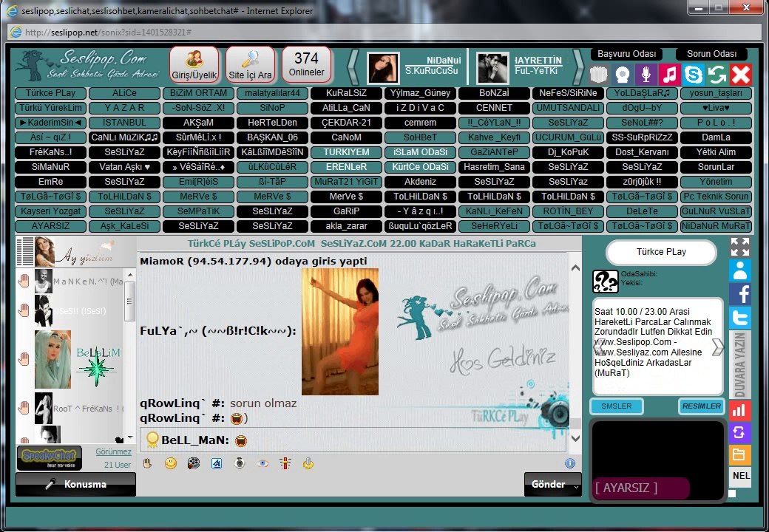Click the SMSLER button
The width and height of the screenshot is (769, 532).
tap(617, 406)
